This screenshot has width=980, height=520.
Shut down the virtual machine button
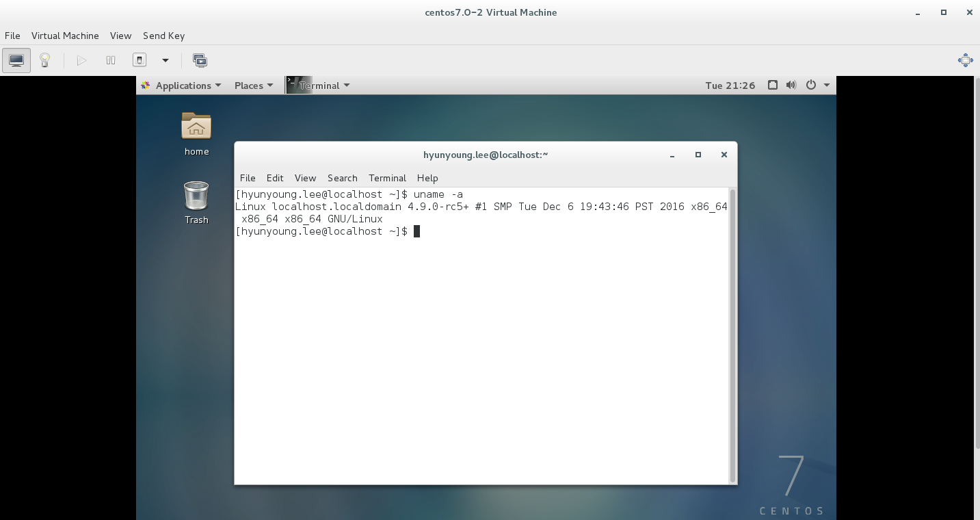pyautogui.click(x=140, y=60)
